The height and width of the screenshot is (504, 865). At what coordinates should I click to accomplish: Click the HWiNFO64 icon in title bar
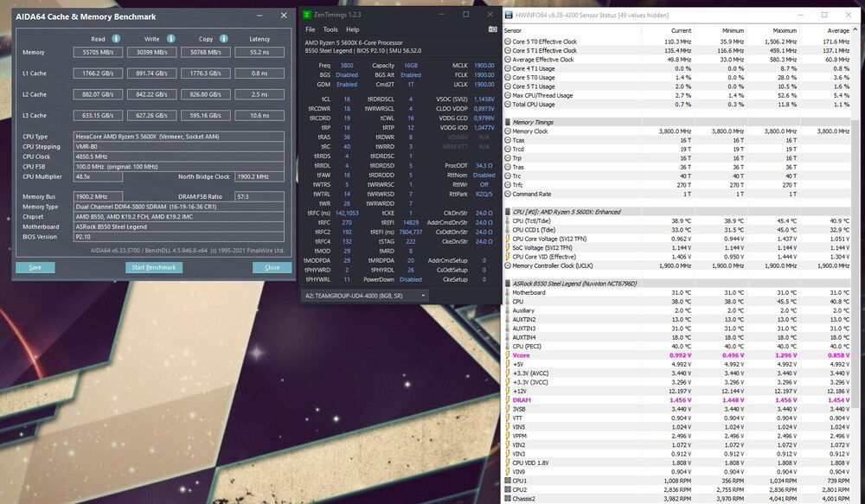pyautogui.click(x=510, y=15)
